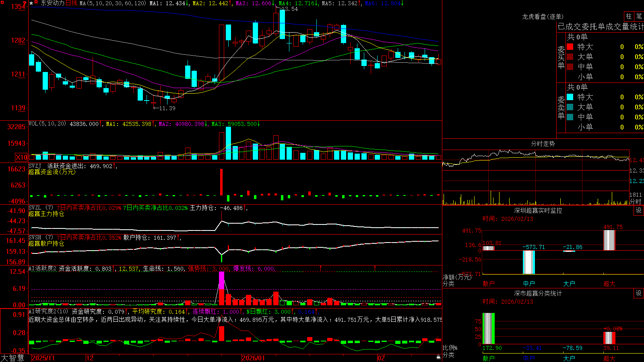Image resolution: width=644 pixels, height=362 pixels.
Task: Click the 大智慧 logo label
Action: (12, 358)
